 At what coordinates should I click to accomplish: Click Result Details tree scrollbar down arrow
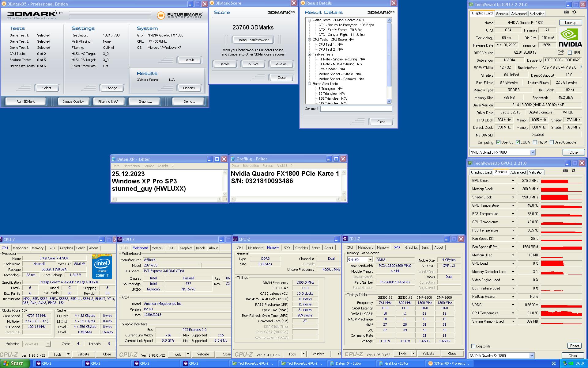pyautogui.click(x=389, y=101)
